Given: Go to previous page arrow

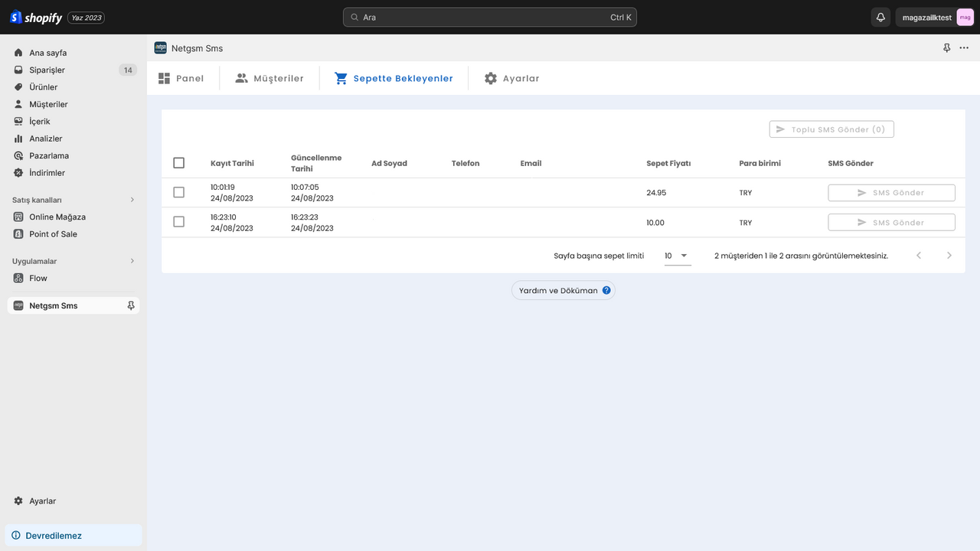Looking at the screenshot, I should point(919,256).
